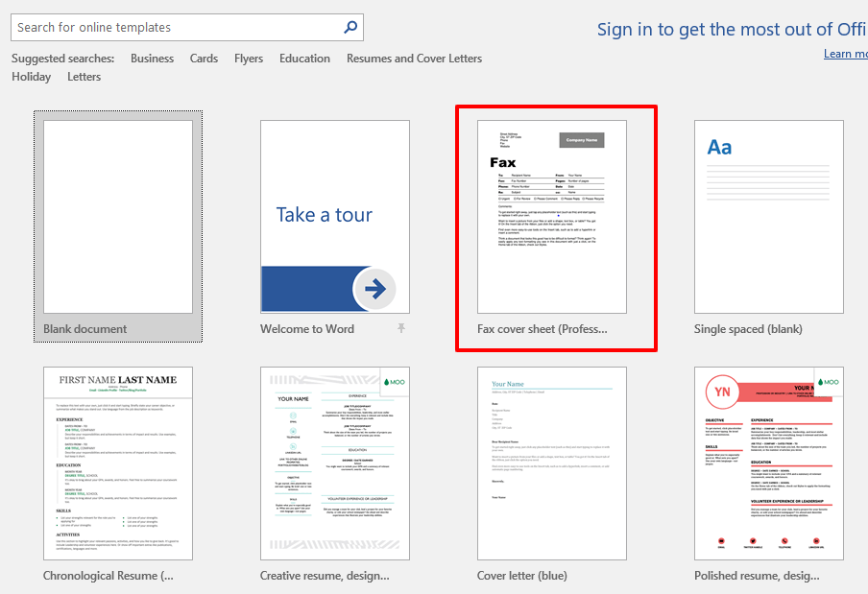Select Holiday suggested search

click(x=32, y=77)
